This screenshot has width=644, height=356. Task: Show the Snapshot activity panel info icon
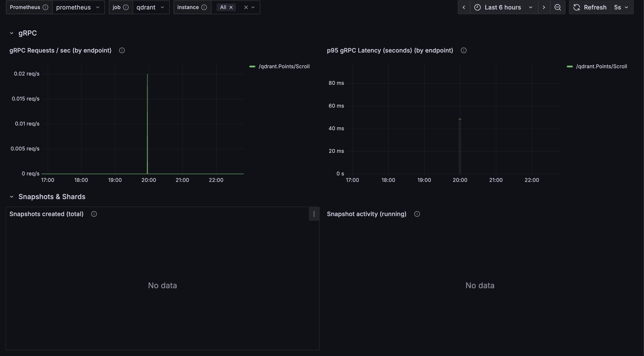(x=417, y=214)
